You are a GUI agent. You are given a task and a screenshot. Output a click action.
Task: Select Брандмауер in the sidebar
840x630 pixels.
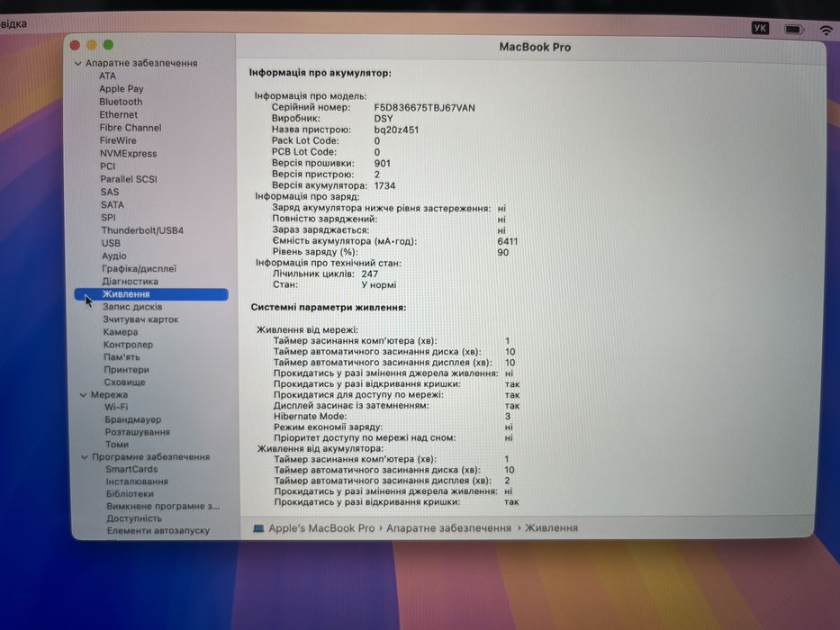[x=133, y=419]
